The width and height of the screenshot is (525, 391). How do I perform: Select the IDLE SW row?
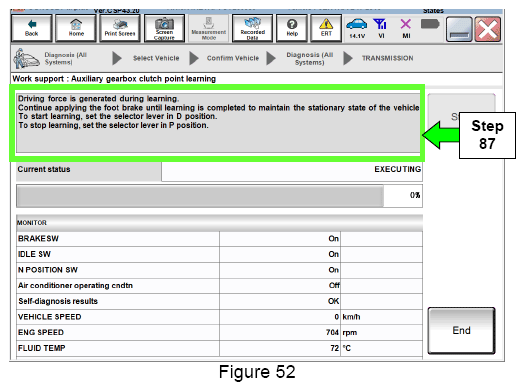(x=219, y=254)
